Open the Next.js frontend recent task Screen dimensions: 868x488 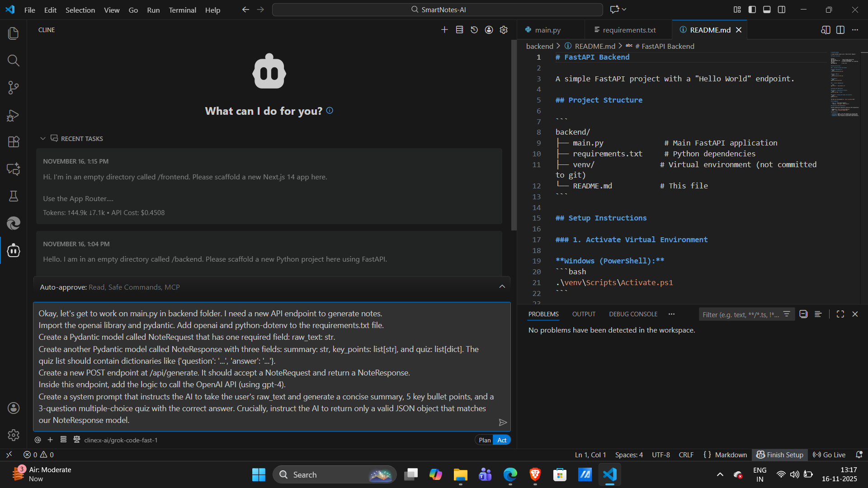(x=269, y=186)
